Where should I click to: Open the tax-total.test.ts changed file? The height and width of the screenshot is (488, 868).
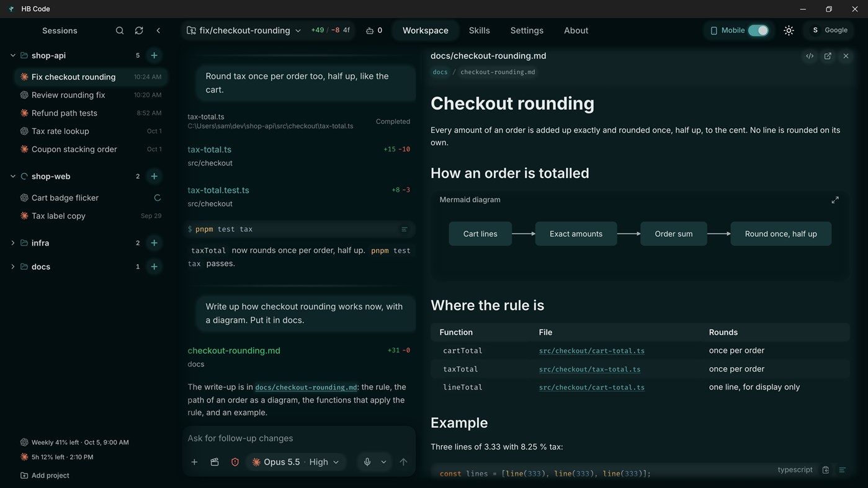218,190
